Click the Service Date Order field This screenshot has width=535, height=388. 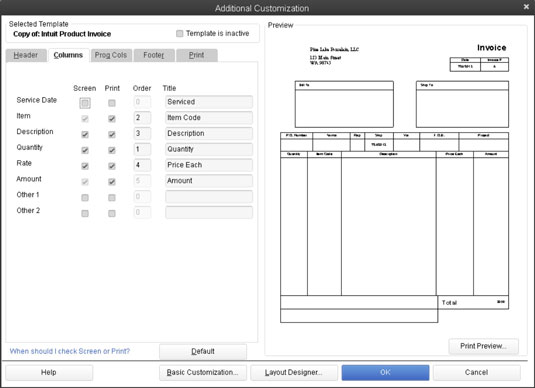(142, 102)
